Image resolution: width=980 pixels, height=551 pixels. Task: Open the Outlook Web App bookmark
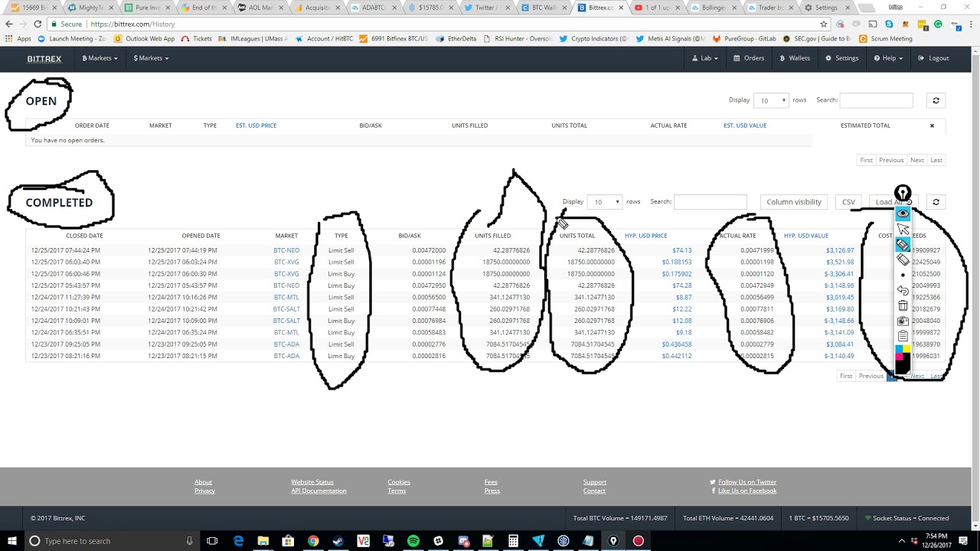click(x=144, y=38)
